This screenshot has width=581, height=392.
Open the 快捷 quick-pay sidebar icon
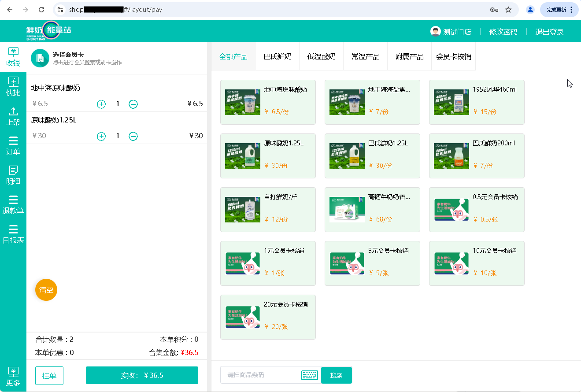13,86
